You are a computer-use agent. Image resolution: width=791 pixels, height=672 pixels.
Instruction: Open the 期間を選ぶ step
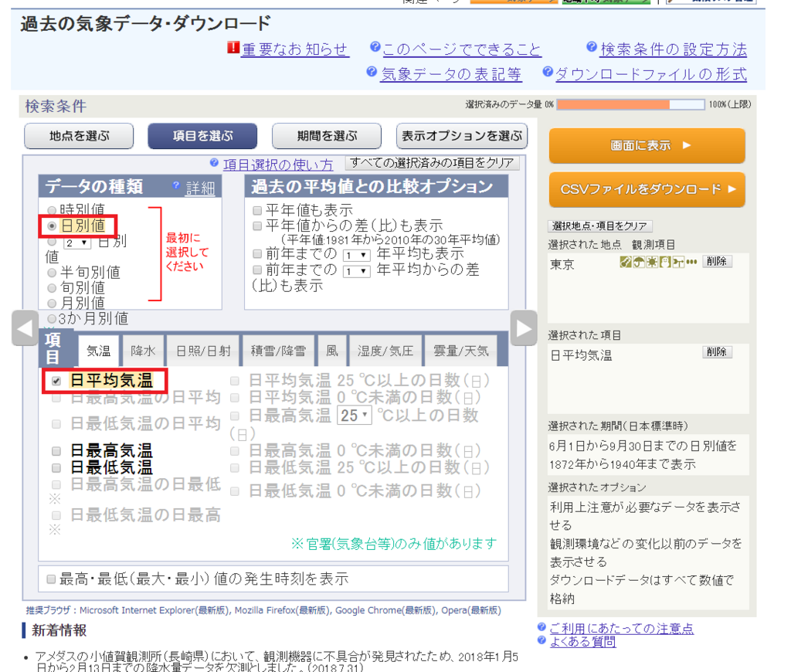pyautogui.click(x=327, y=136)
